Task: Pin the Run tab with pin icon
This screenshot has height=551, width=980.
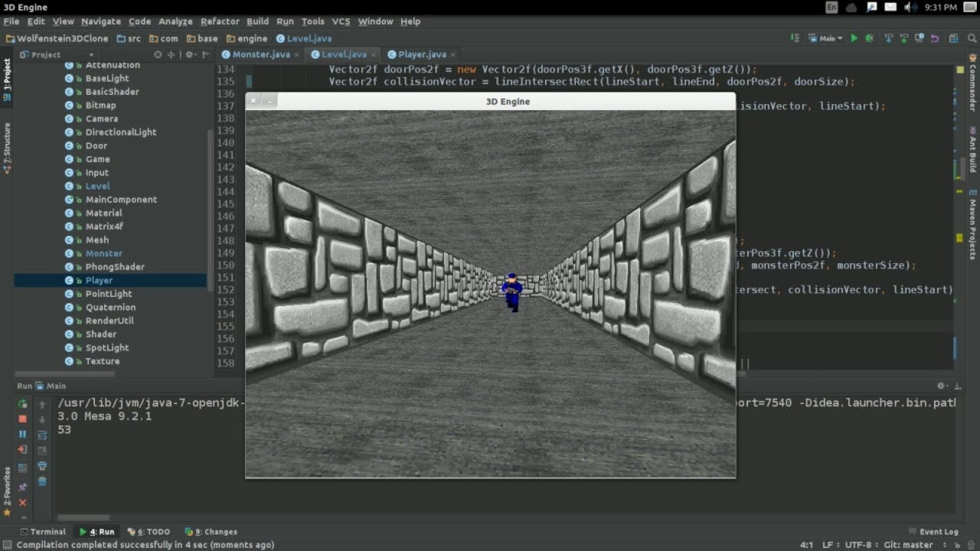Action: click(22, 487)
